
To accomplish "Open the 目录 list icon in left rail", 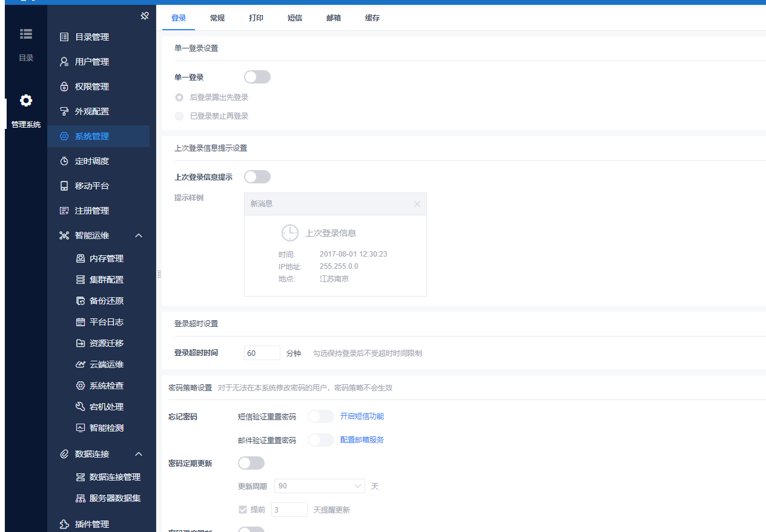I will (x=26, y=34).
